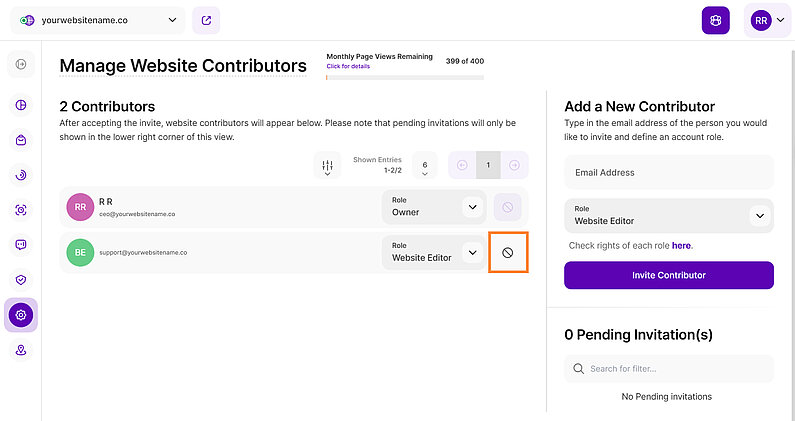The height and width of the screenshot is (421, 795).
Task: Open the 'here' link for role rights
Action: 681,245
